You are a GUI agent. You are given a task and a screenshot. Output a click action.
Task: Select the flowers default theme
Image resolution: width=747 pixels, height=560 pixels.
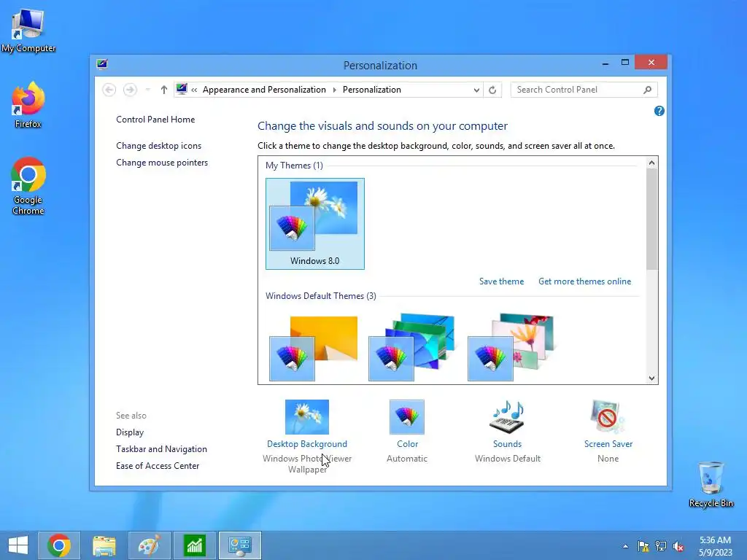click(511, 348)
